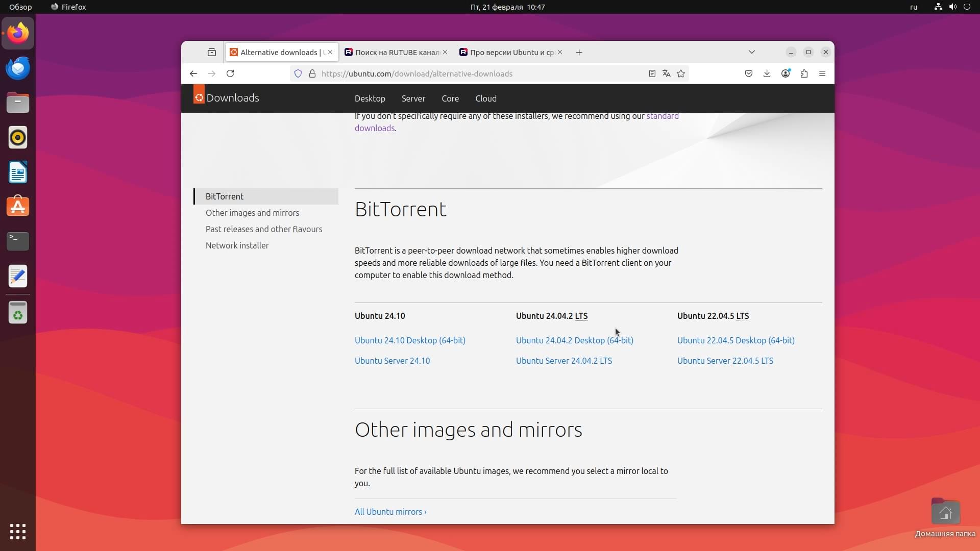Open clock and calendar panel

pyautogui.click(x=507, y=7)
